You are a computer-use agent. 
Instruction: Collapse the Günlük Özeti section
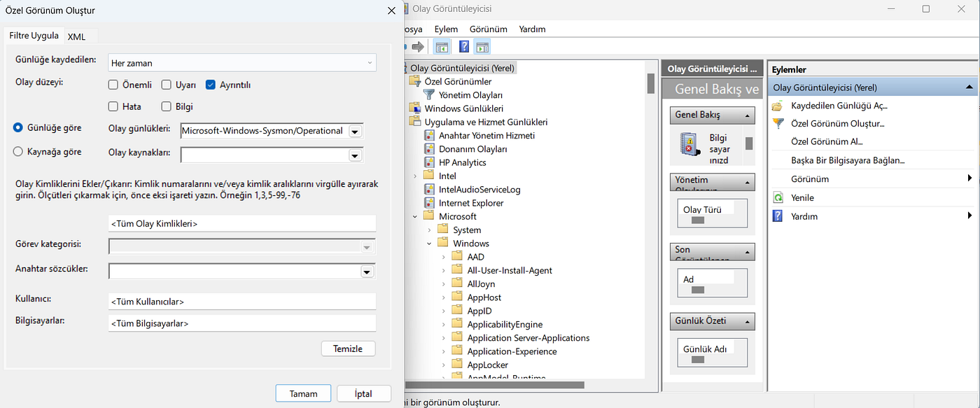(748, 321)
